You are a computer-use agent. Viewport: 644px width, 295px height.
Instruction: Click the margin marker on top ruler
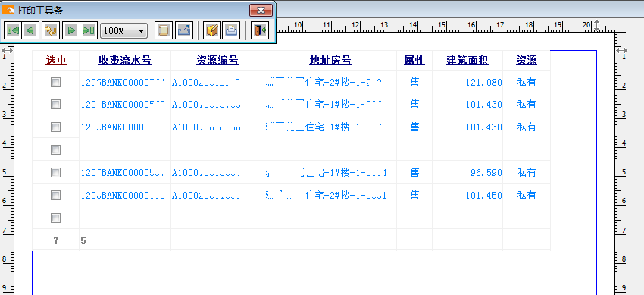click(597, 26)
